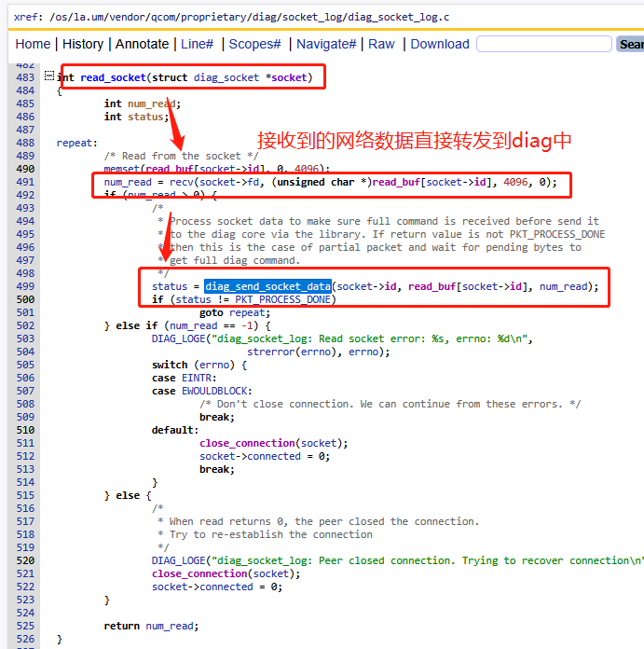Image resolution: width=644 pixels, height=649 pixels.
Task: Collapse the read_socket function fold icon
Action: [49, 76]
